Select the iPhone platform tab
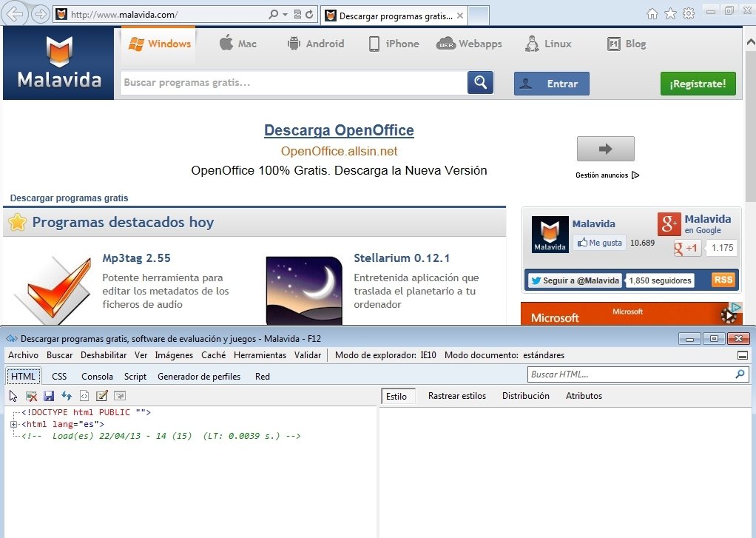 click(x=394, y=44)
